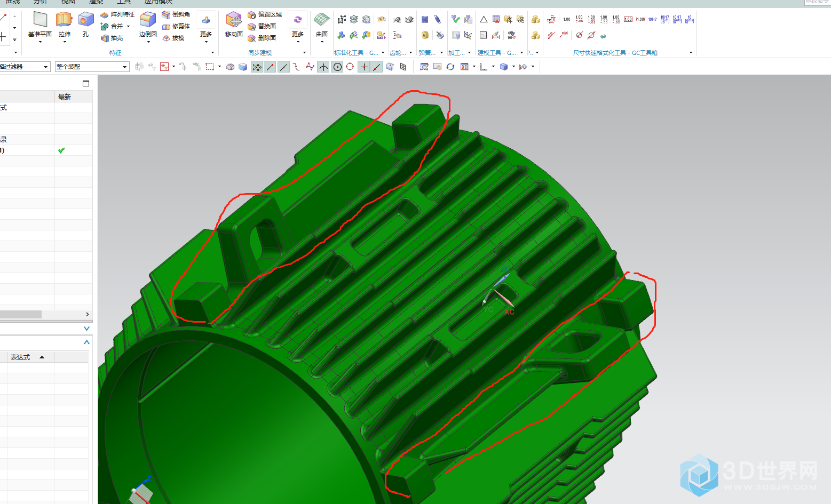The height and width of the screenshot is (504, 831).
Task: Click the 抽壳 shell button
Action: pos(112,38)
